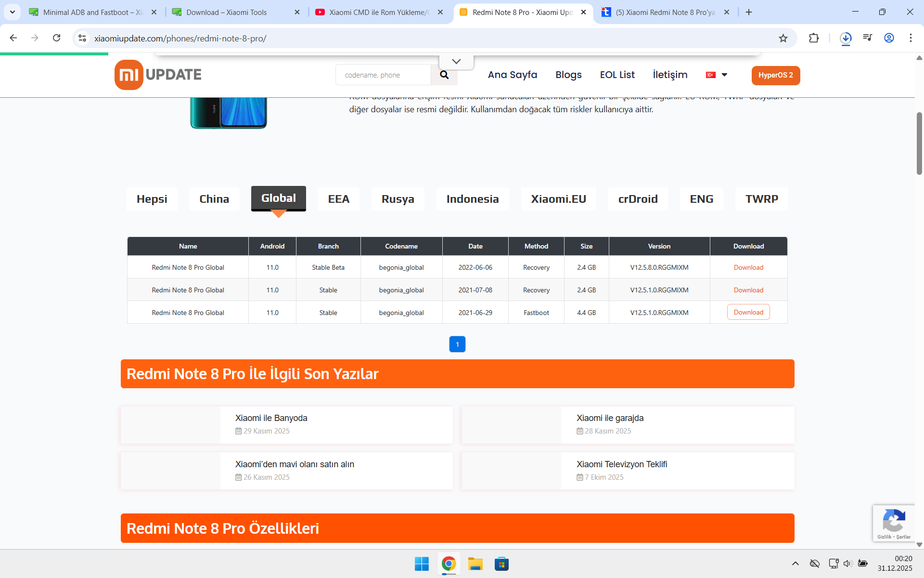Screen dimensions: 924x578
Task: Close the Xiaomi Tools Download tab
Action: coord(297,12)
